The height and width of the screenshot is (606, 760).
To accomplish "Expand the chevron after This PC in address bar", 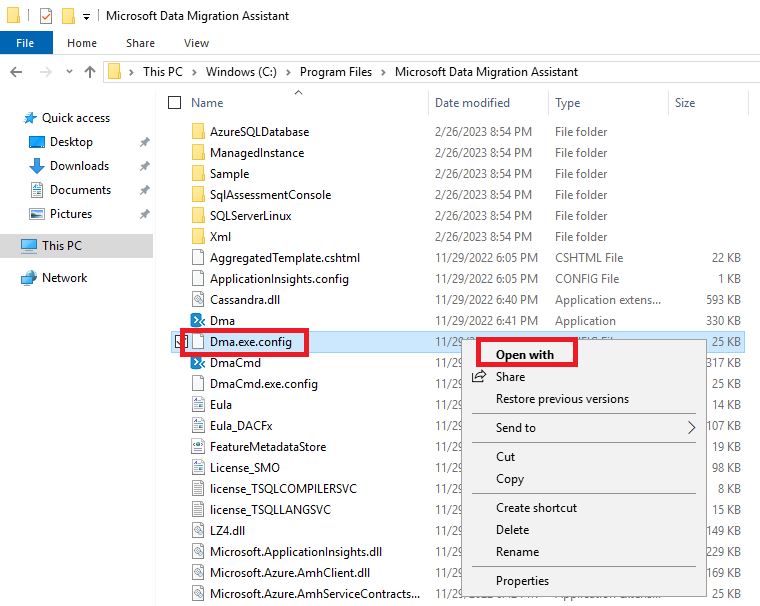I will [x=194, y=72].
